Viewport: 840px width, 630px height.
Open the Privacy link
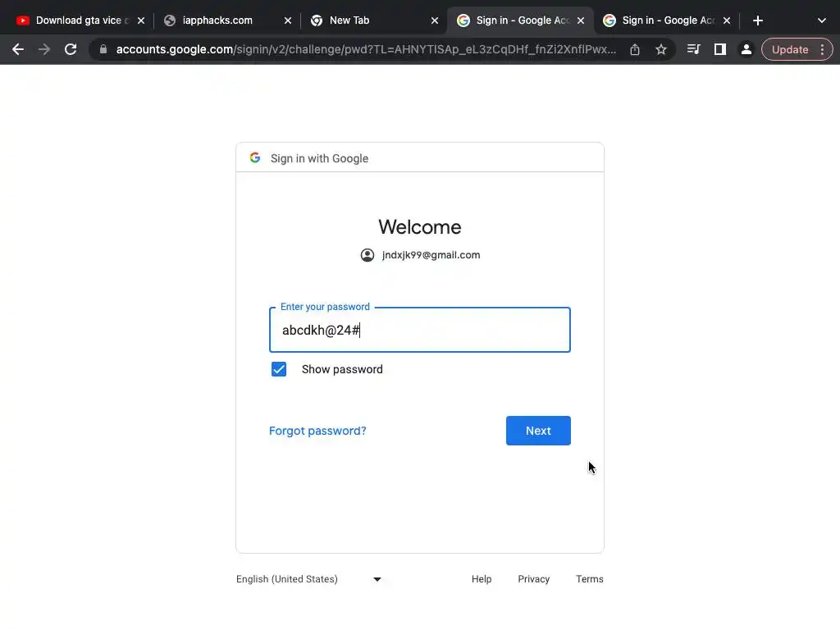pyautogui.click(x=533, y=579)
